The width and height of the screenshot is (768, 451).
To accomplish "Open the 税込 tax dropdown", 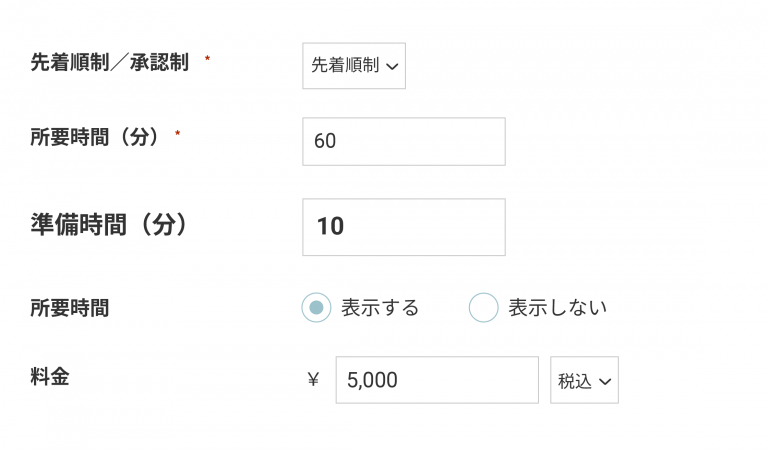I will point(584,380).
